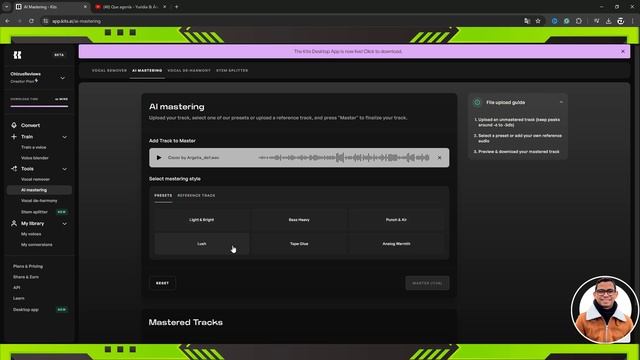Collapse the Tools section chevron

click(x=64, y=169)
